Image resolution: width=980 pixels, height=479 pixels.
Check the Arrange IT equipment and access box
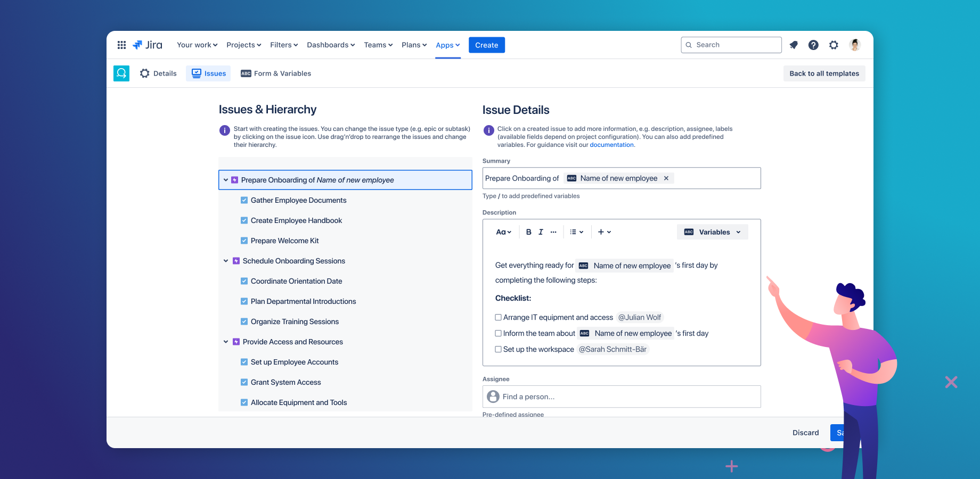click(498, 317)
